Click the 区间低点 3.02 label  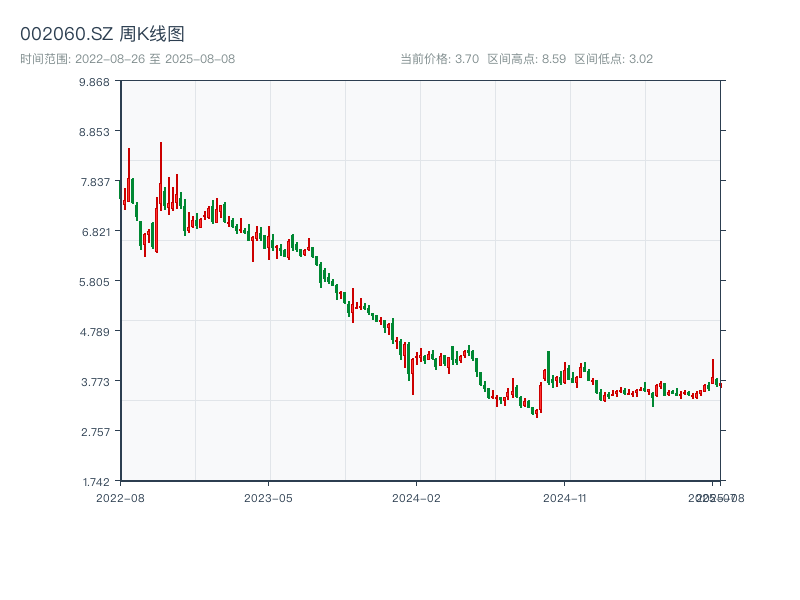point(613,59)
